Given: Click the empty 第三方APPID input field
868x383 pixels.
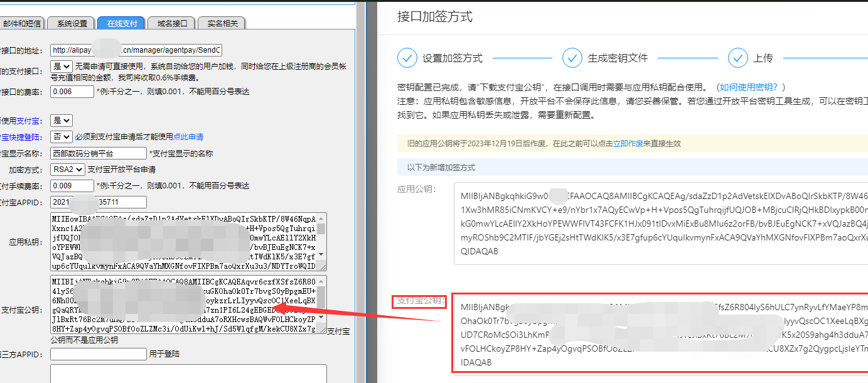Looking at the screenshot, I should (x=99, y=355).
